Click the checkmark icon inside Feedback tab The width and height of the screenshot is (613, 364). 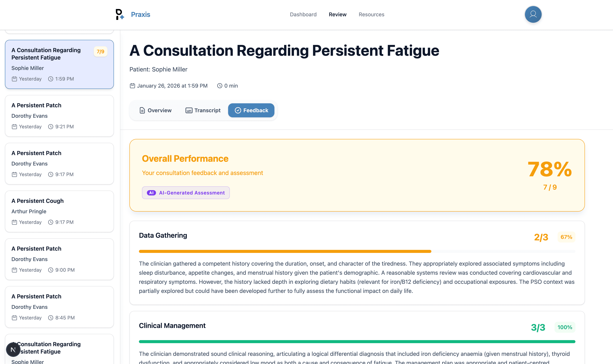click(237, 110)
